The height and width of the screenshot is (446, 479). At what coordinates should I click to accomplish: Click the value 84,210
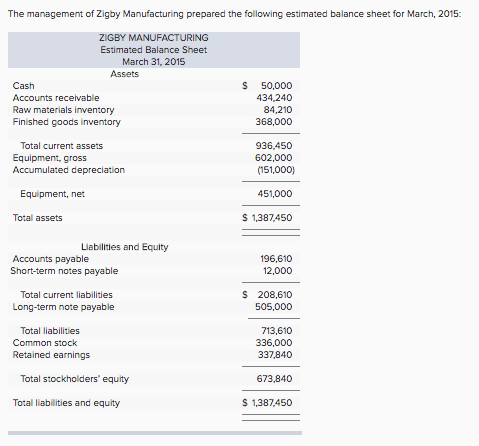(x=278, y=110)
